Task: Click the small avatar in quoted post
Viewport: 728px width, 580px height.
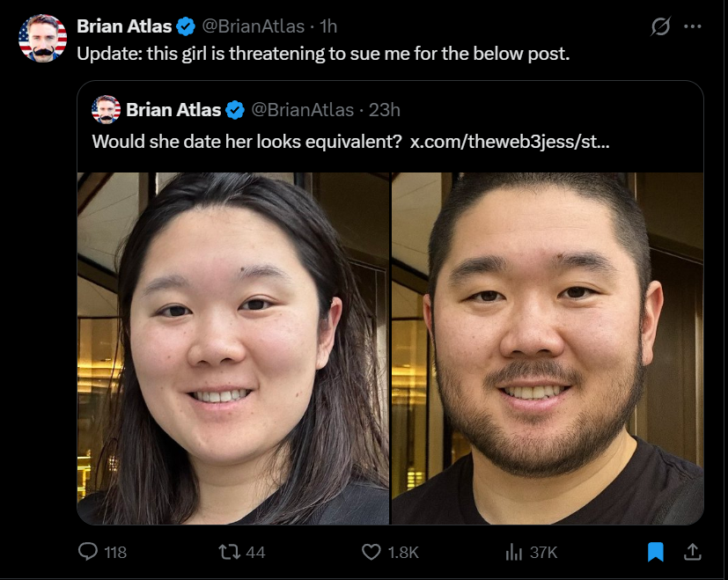Action: [107, 110]
